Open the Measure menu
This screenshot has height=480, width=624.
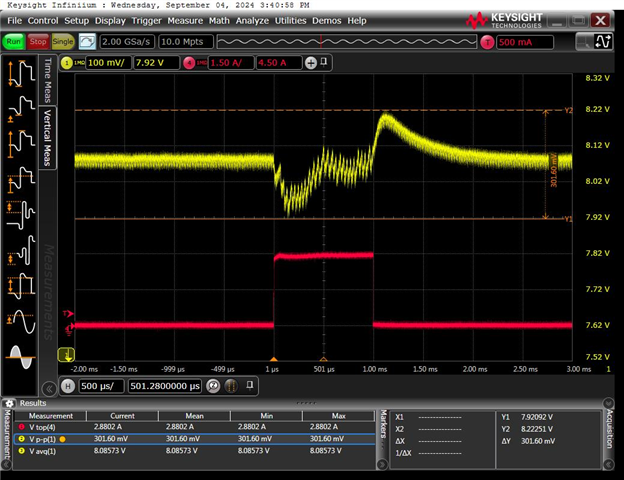[185, 21]
